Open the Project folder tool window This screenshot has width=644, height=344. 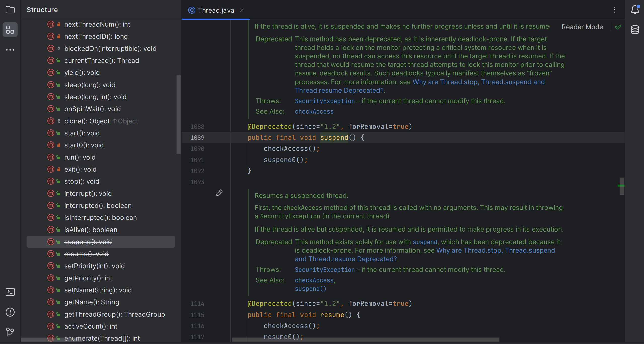10,10
